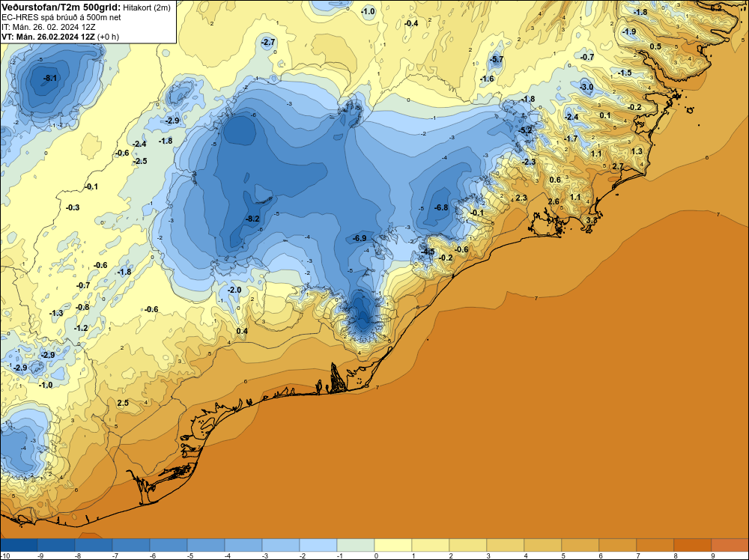Click the 'EC-HRES spá brúuð á 500m net' line
Viewport: 749px width, 560px height.
tap(61, 17)
